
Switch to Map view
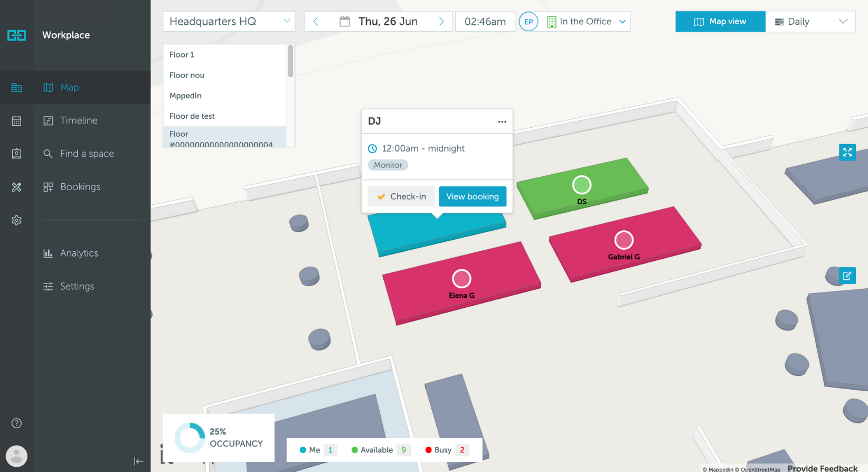click(x=720, y=22)
